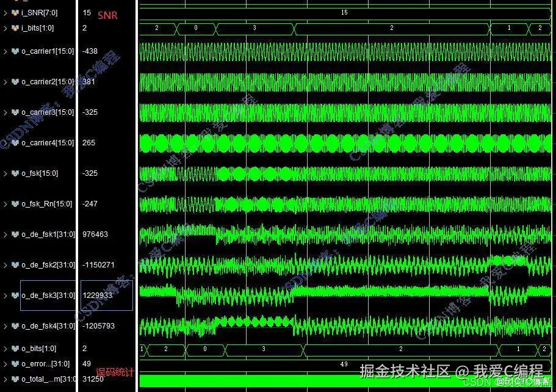This screenshot has width=556, height=392.
Task: Expand the o_fsk_Rn[15:0] signal
Action: click(x=5, y=204)
